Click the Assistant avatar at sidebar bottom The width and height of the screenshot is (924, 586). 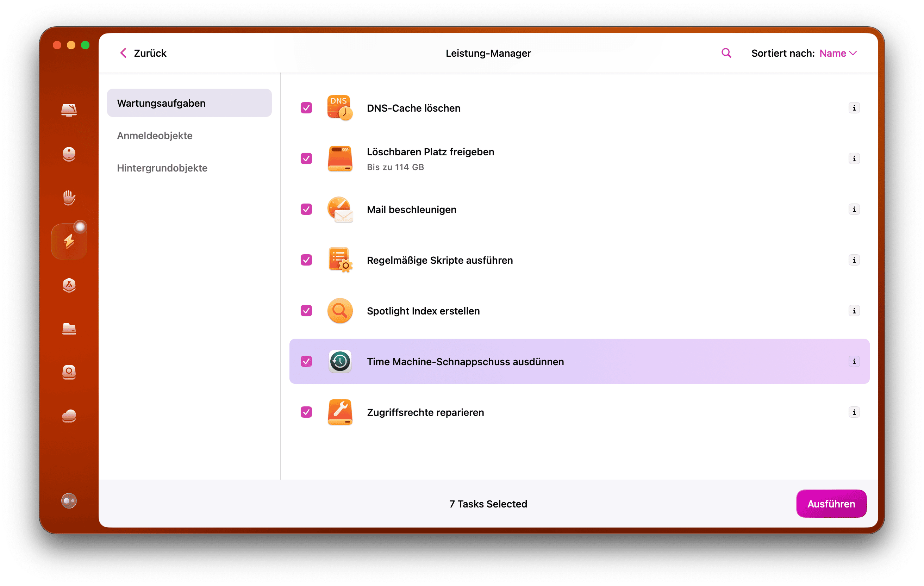[68, 501]
